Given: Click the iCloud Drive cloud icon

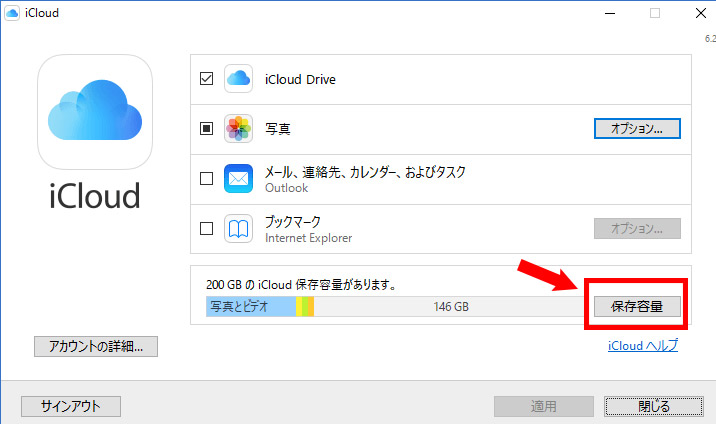Looking at the screenshot, I should coord(238,79).
